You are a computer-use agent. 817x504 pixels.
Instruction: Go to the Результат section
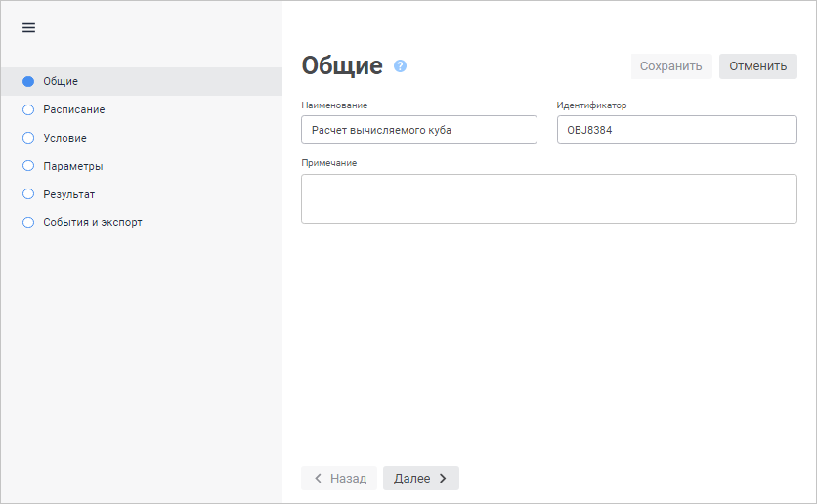pyautogui.click(x=68, y=194)
